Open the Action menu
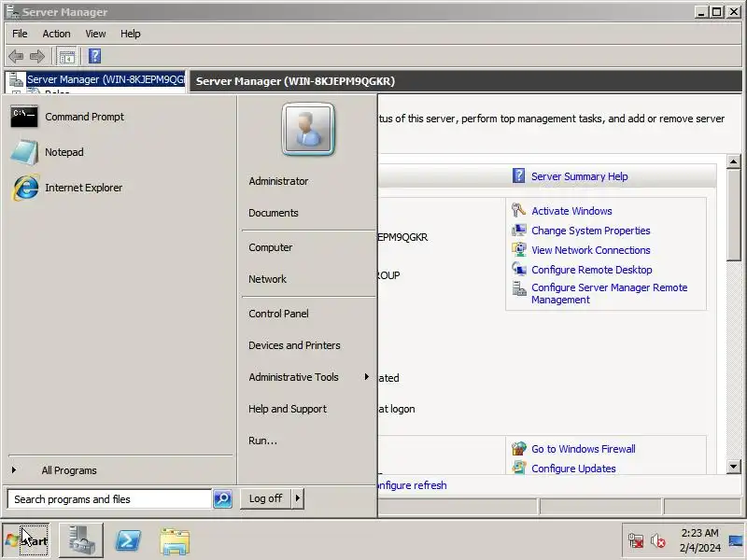This screenshot has height=560, width=747. [56, 34]
